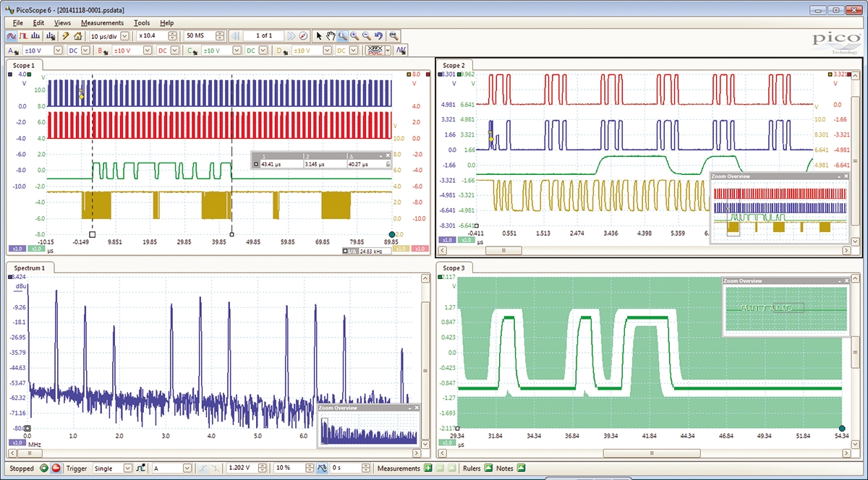Switch to the Spectrum 1 tab

click(30, 267)
